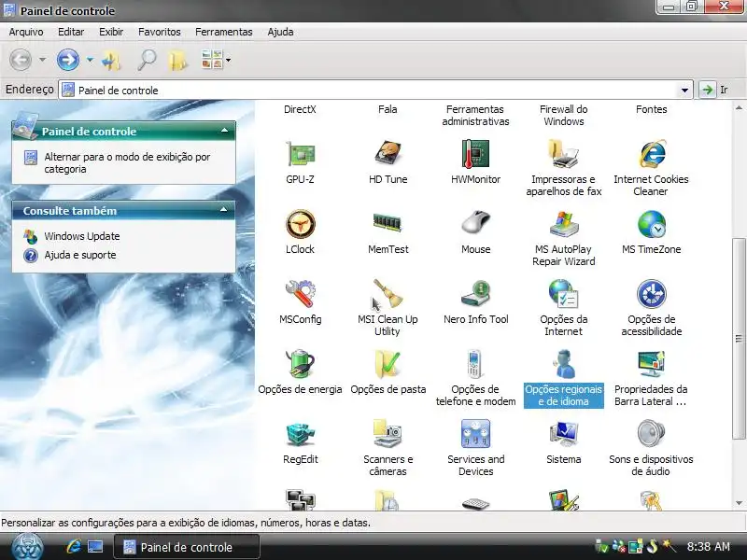The height and width of the screenshot is (560, 747).
Task: Click the Fontes label
Action: [x=651, y=109]
